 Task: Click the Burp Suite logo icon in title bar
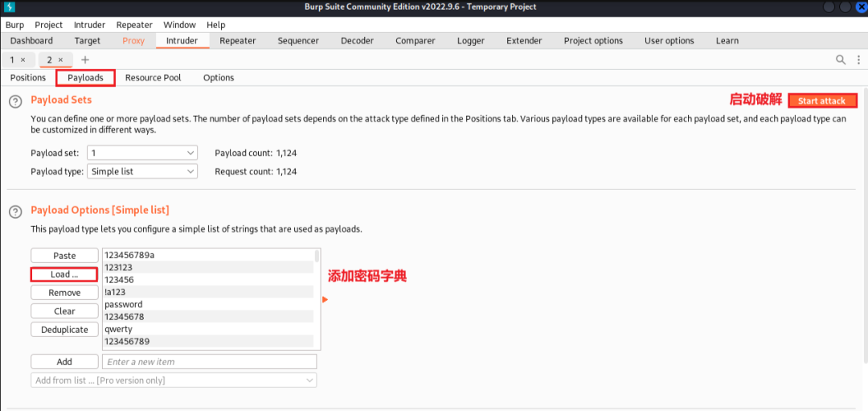point(10,7)
